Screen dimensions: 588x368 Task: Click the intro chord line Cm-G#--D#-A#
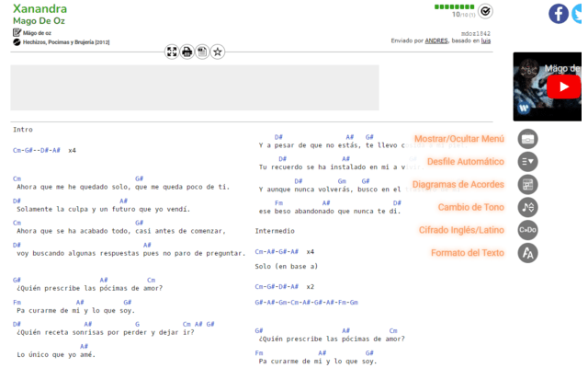37,150
